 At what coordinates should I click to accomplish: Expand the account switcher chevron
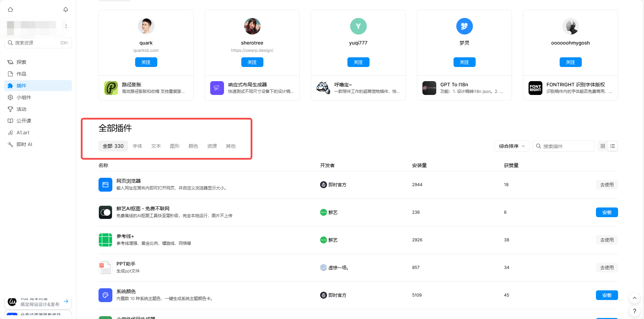(x=66, y=26)
